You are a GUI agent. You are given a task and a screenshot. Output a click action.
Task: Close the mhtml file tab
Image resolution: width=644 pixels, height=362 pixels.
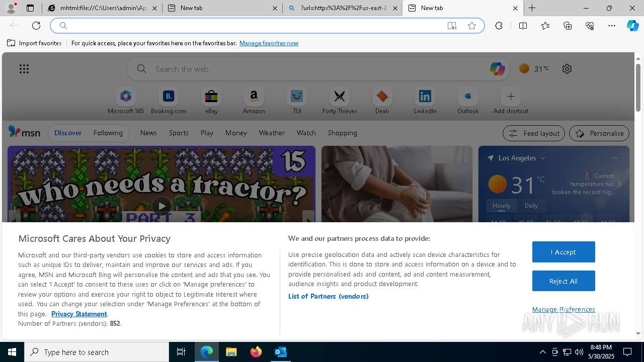[154, 8]
